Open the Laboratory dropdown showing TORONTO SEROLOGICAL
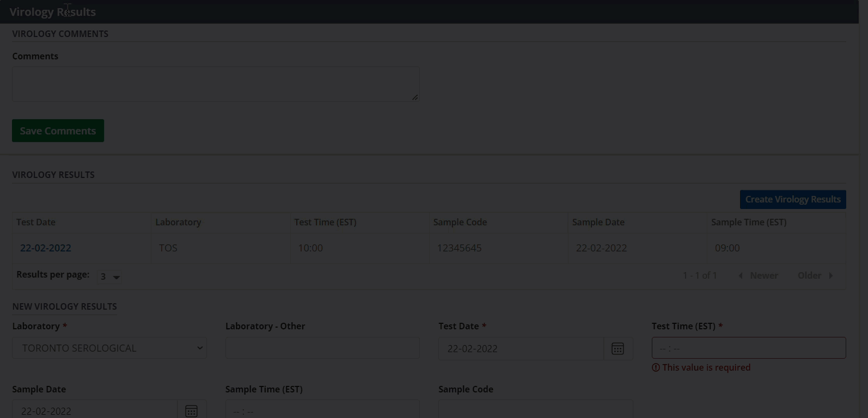The width and height of the screenshot is (868, 418). [x=109, y=348]
